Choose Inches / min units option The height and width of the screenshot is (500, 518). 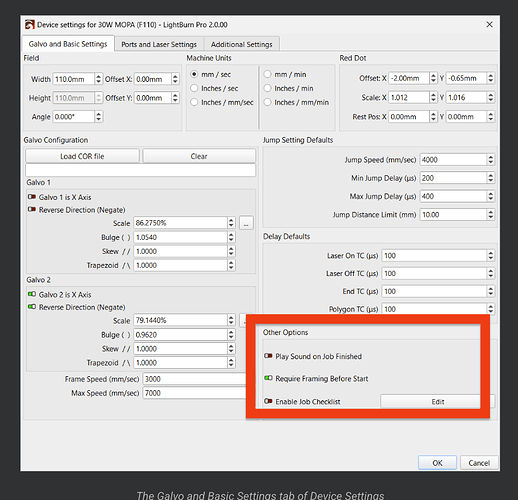(267, 88)
